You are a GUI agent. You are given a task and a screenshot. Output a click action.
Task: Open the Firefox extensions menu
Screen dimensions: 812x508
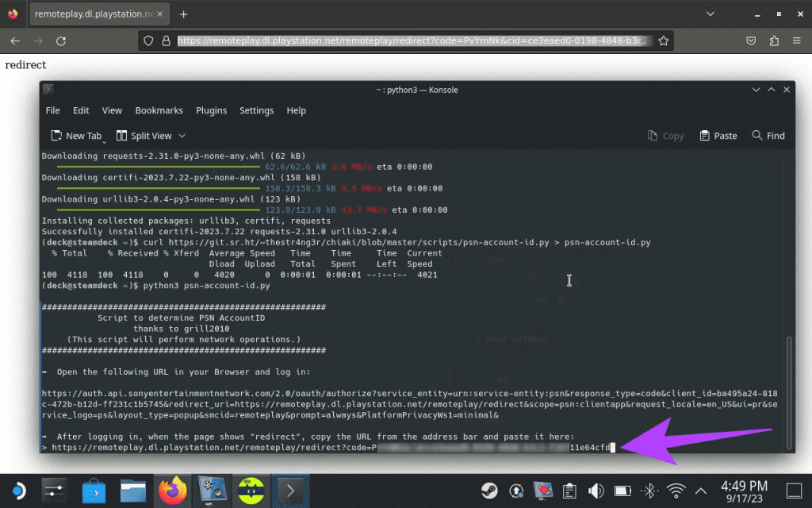click(774, 41)
